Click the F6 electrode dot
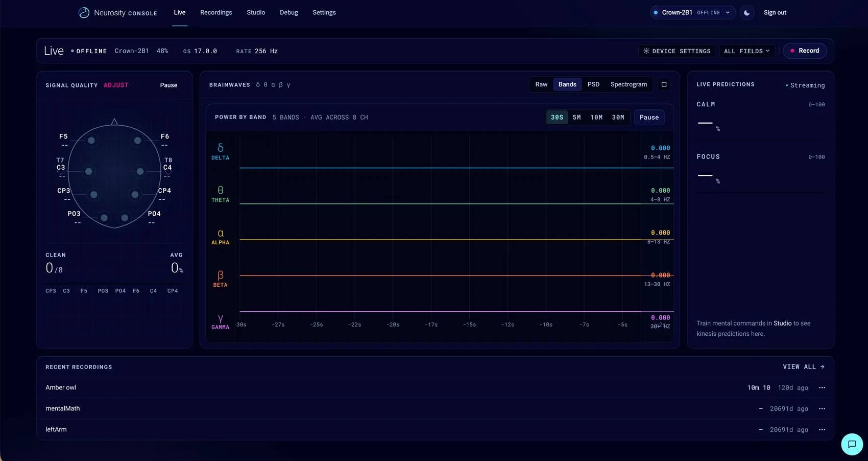 pos(137,141)
